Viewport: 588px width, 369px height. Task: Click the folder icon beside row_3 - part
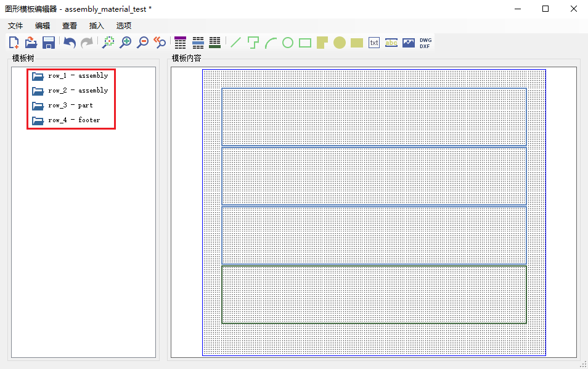coord(38,106)
